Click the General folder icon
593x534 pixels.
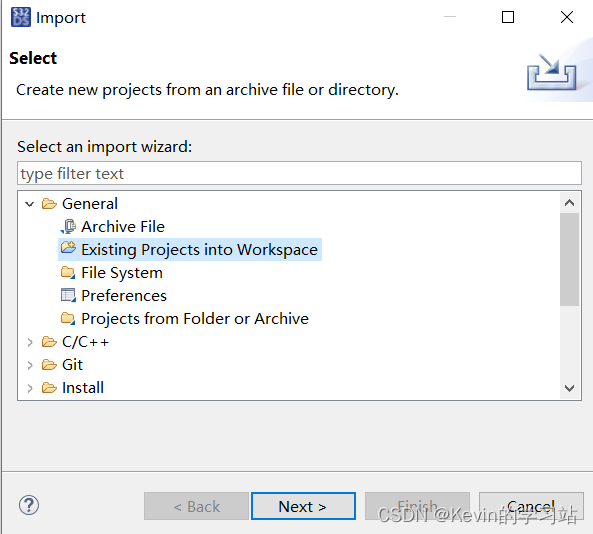(49, 204)
